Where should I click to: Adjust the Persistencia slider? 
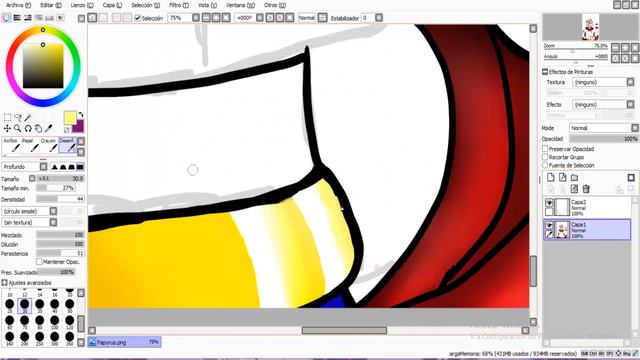click(x=60, y=253)
